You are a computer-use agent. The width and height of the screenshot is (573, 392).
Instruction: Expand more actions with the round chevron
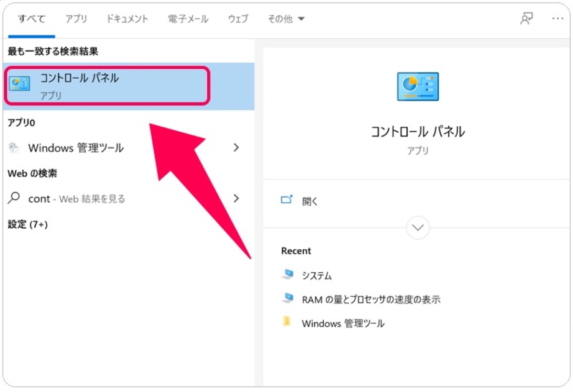click(x=418, y=228)
